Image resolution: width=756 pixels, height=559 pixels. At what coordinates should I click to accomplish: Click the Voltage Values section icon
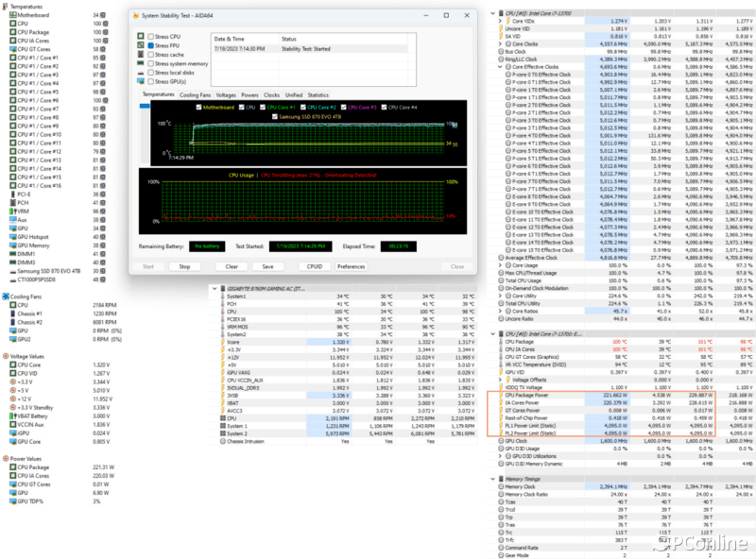point(6,356)
